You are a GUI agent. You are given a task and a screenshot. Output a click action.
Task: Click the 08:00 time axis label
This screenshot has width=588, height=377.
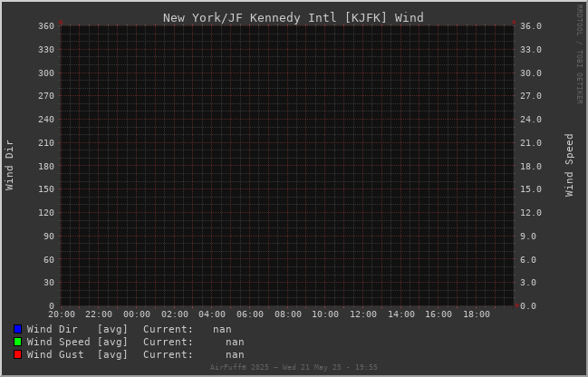coord(288,314)
